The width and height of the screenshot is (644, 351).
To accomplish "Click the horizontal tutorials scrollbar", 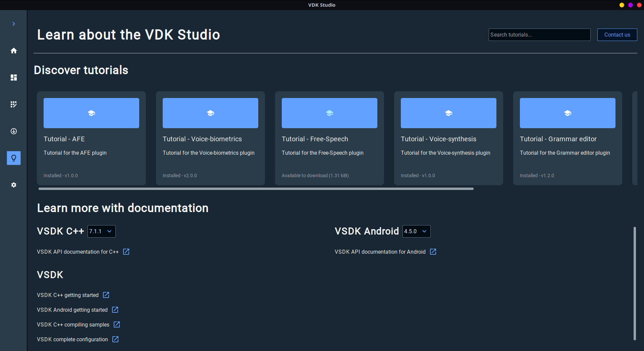I will [x=256, y=189].
